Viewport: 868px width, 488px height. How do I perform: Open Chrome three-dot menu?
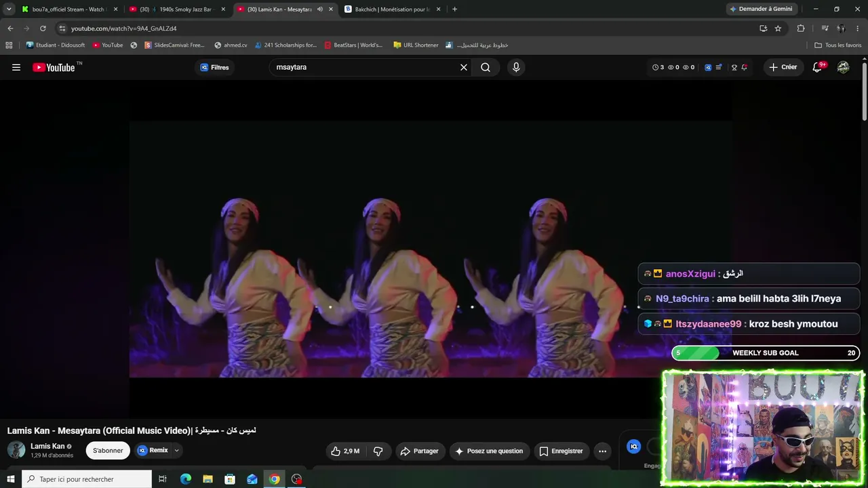pyautogui.click(x=858, y=28)
